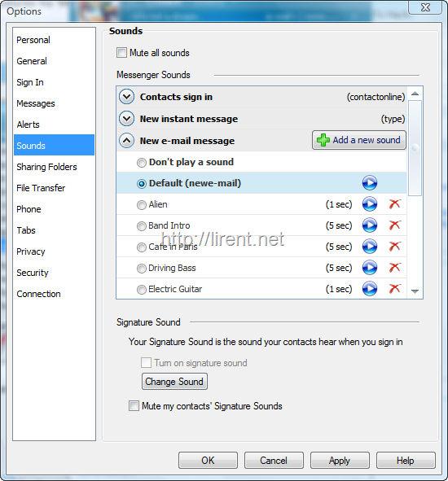The height and width of the screenshot is (481, 448).
Task: Play the Electric Guitar sound preview
Action: [x=369, y=289]
